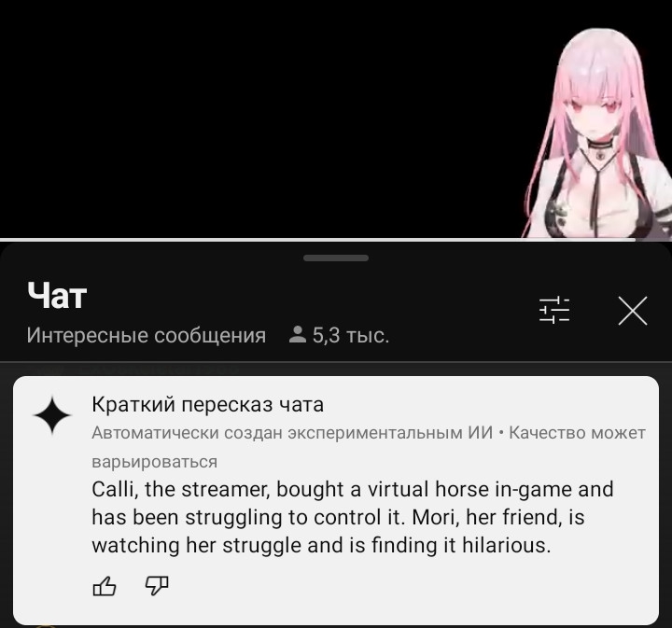Tap the chat sheet drag handle
This screenshot has height=628, width=672.
coord(336,258)
